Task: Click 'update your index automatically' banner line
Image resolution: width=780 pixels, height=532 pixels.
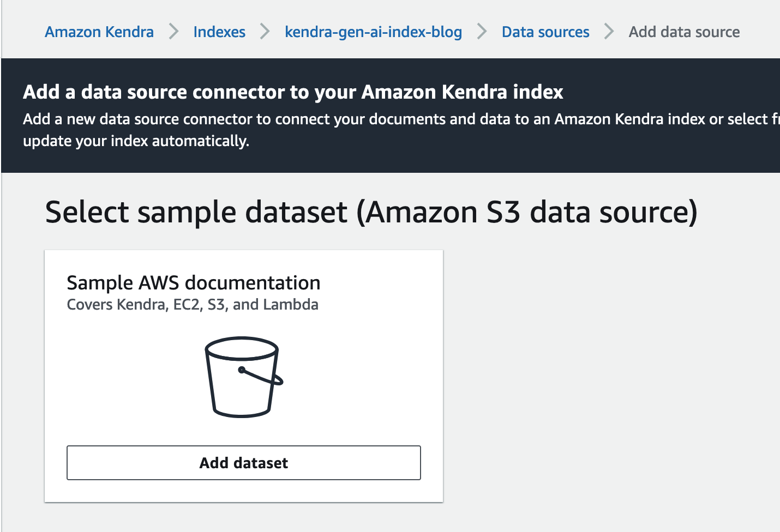Action: [136, 141]
